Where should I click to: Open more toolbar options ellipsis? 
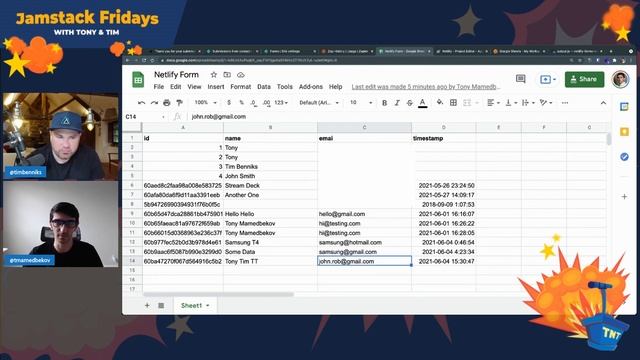(x=565, y=103)
